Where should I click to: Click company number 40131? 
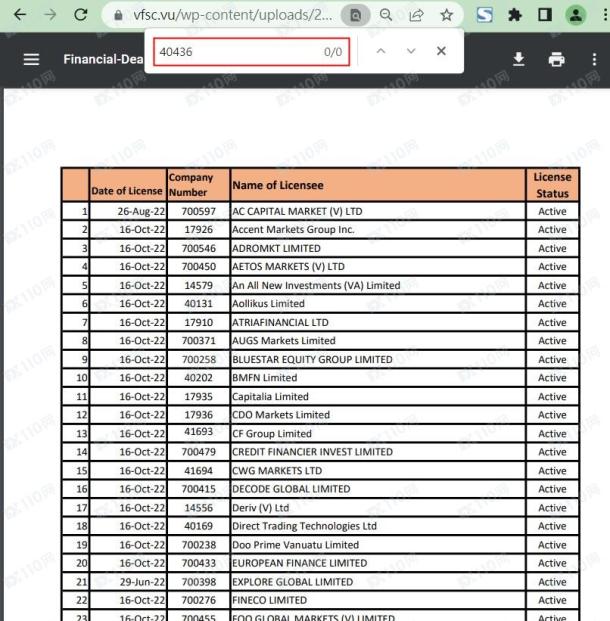[x=198, y=304]
